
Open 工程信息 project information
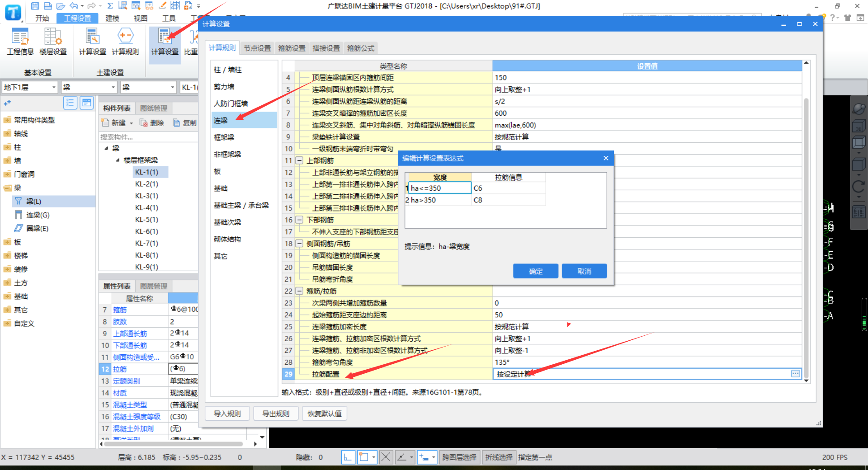click(x=20, y=42)
